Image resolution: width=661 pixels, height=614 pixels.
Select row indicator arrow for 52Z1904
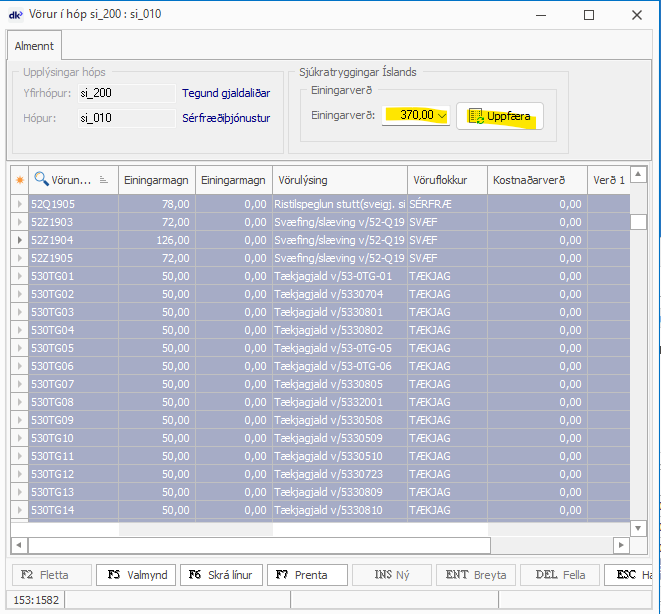(x=18, y=240)
